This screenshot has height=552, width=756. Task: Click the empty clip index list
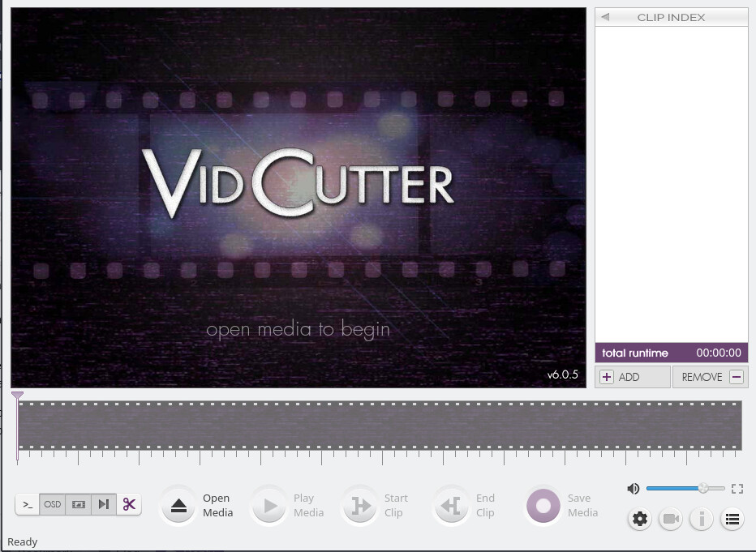click(x=672, y=185)
